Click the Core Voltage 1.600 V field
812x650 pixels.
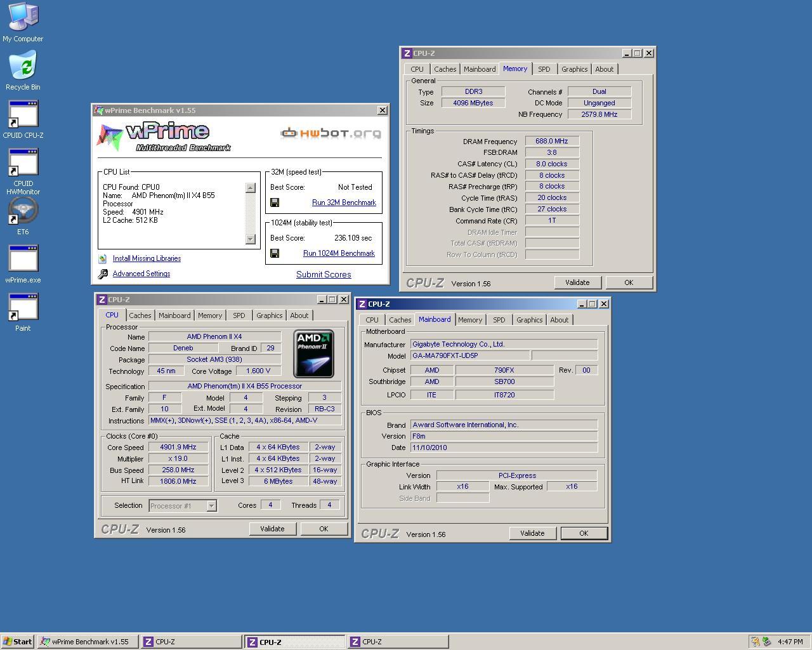click(x=258, y=371)
